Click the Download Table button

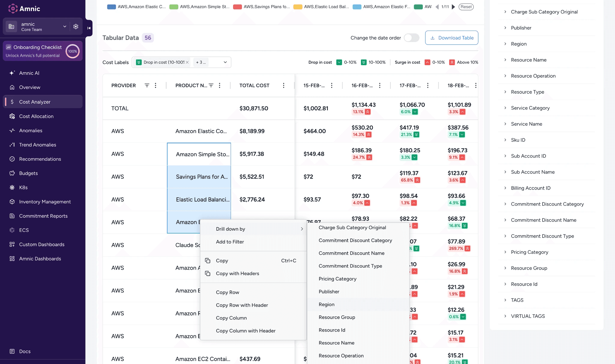tap(451, 38)
